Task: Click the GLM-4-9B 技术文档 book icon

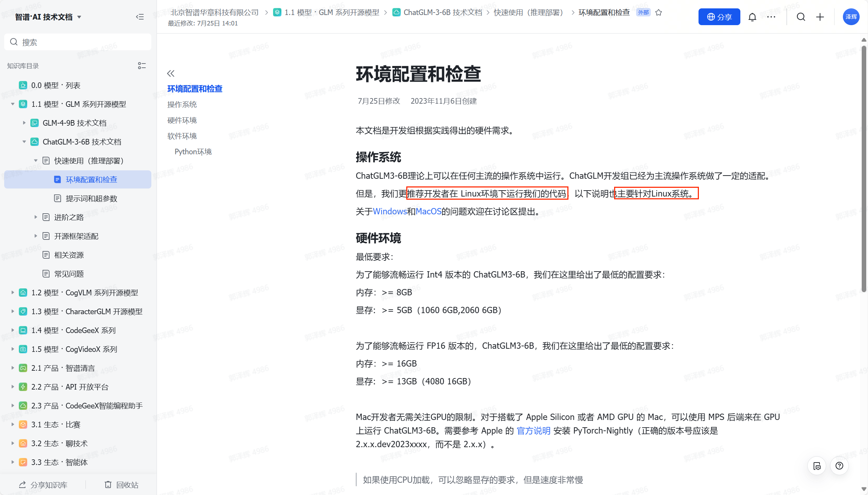Action: click(x=35, y=123)
